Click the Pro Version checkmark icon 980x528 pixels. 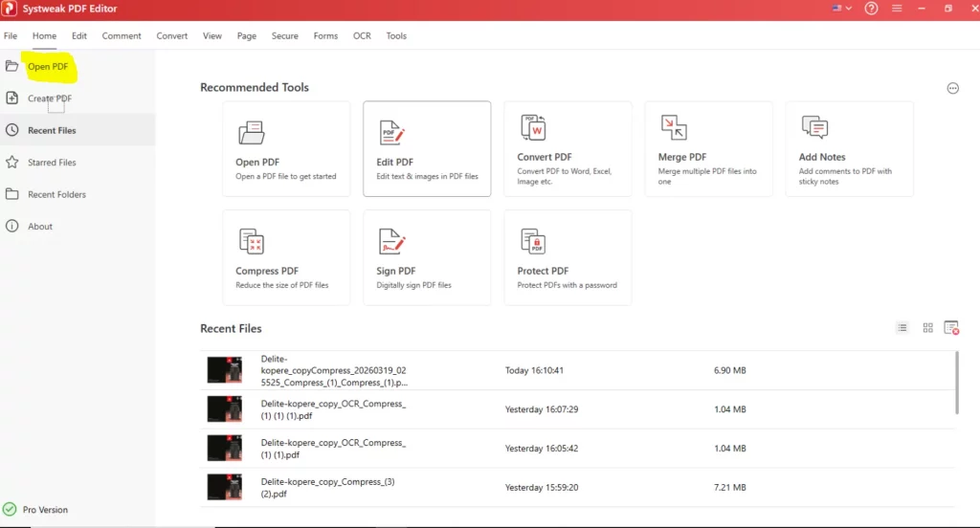point(10,509)
